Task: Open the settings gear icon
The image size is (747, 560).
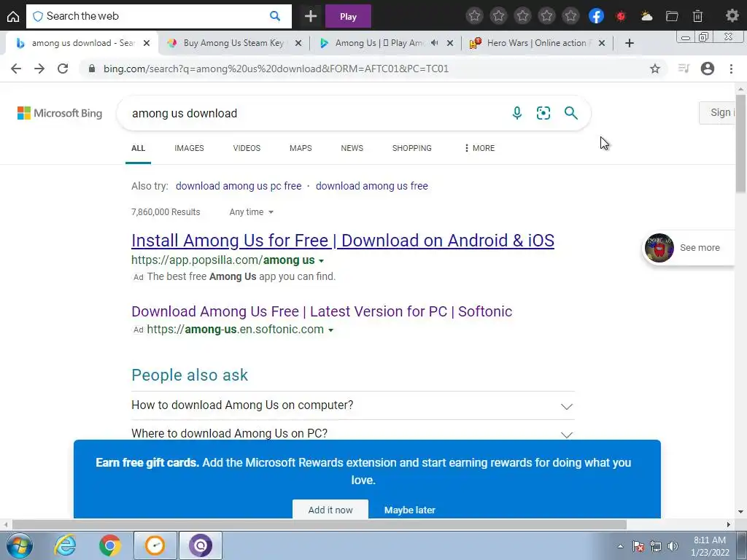Action: [732, 16]
